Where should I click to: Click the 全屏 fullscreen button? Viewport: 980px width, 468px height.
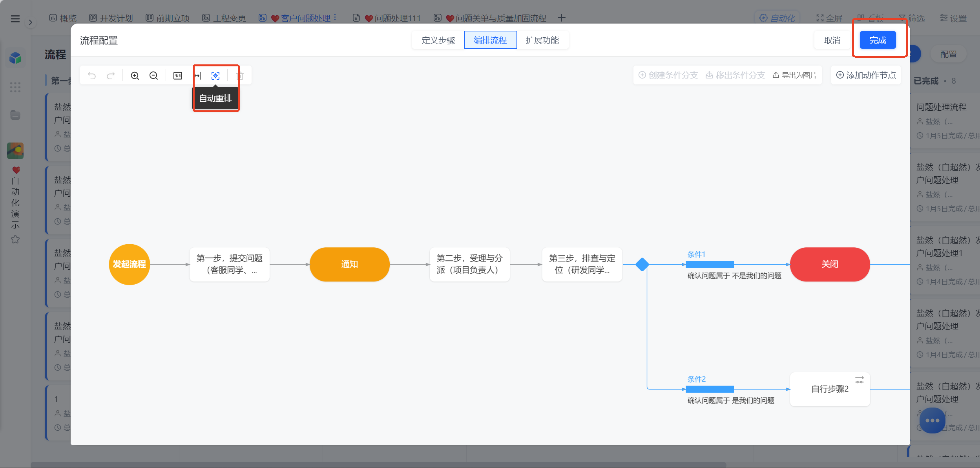(829, 18)
